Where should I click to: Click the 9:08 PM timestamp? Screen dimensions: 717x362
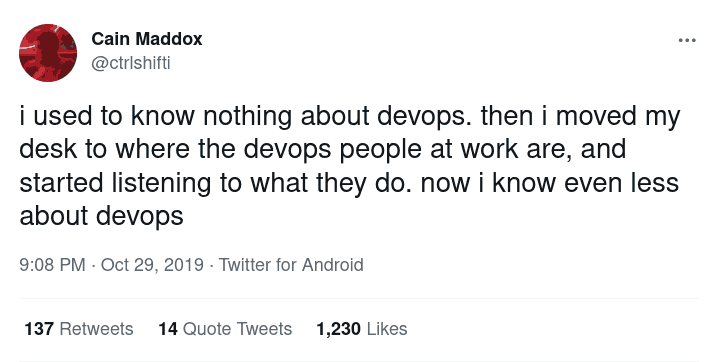coord(52,265)
